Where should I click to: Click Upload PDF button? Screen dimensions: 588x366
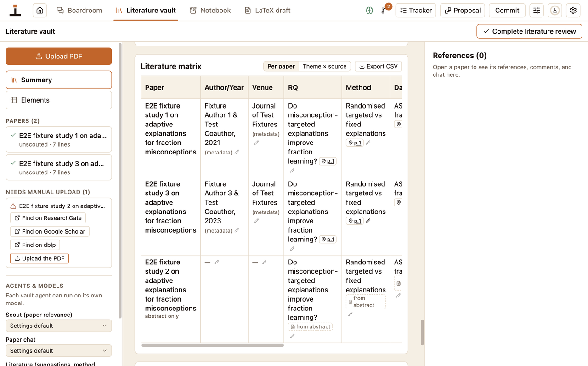coord(59,56)
